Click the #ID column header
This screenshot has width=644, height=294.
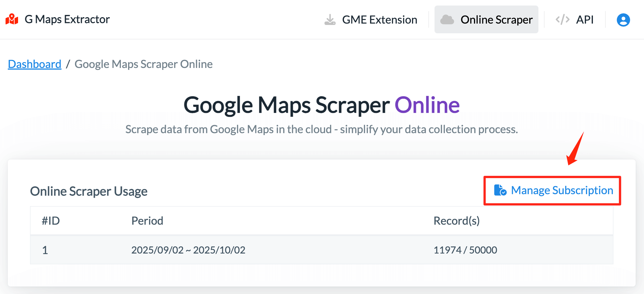pos(51,221)
